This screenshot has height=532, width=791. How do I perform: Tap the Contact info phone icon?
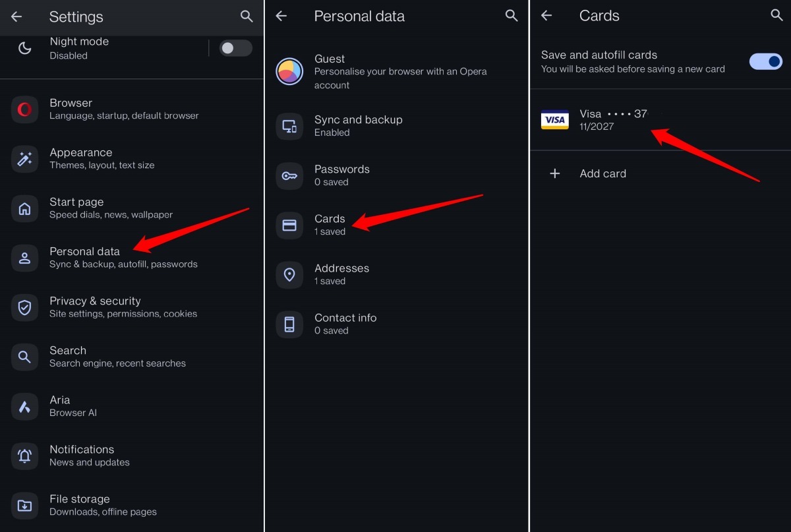click(289, 324)
